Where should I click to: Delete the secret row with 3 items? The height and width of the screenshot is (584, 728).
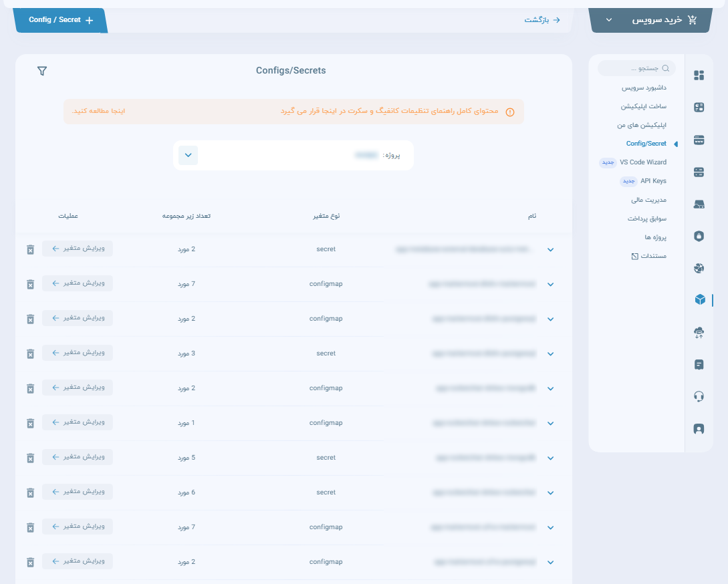pos(30,353)
